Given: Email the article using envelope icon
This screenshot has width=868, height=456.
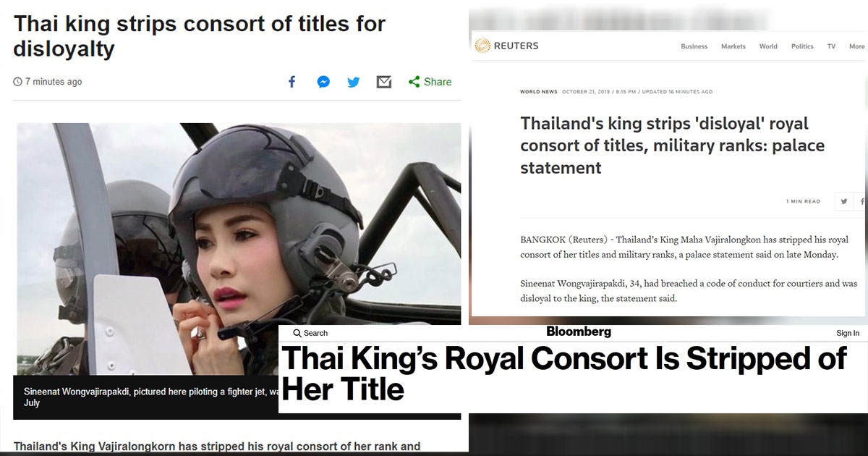Looking at the screenshot, I should pyautogui.click(x=384, y=82).
